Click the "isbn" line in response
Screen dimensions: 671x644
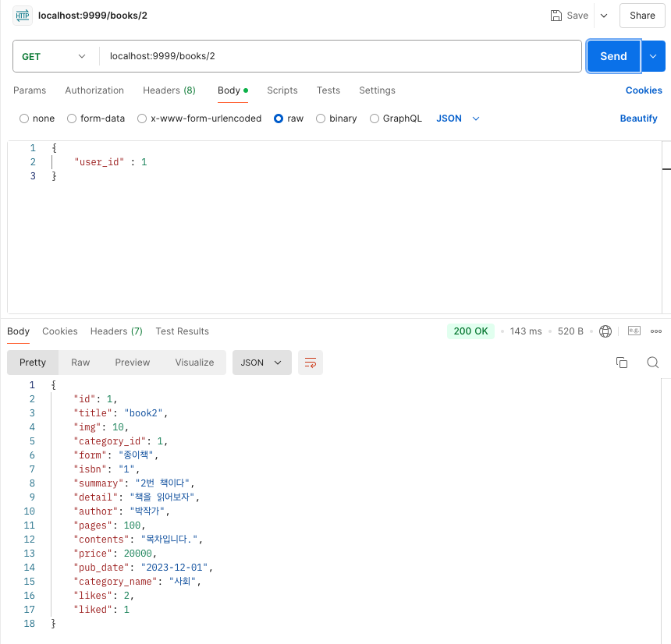pyautogui.click(x=107, y=469)
